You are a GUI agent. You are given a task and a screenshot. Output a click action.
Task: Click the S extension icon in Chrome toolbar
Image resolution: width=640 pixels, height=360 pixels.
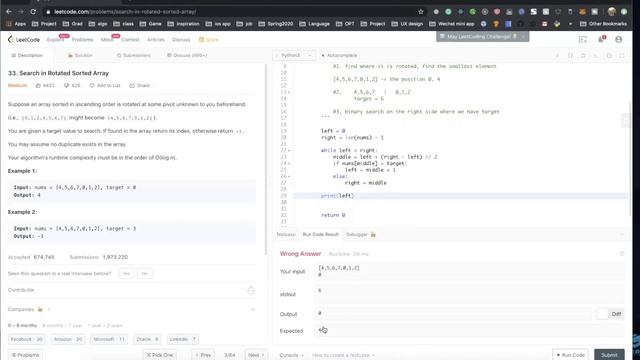pos(533,12)
